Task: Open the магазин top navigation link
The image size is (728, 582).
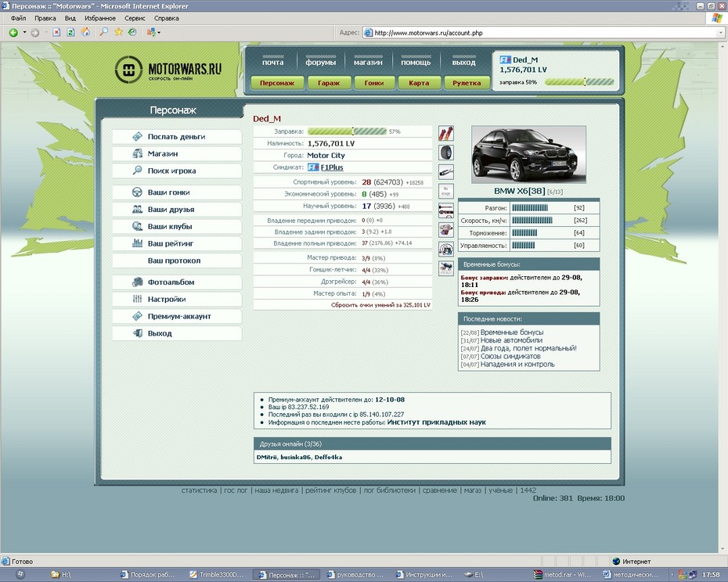Action: click(x=368, y=62)
